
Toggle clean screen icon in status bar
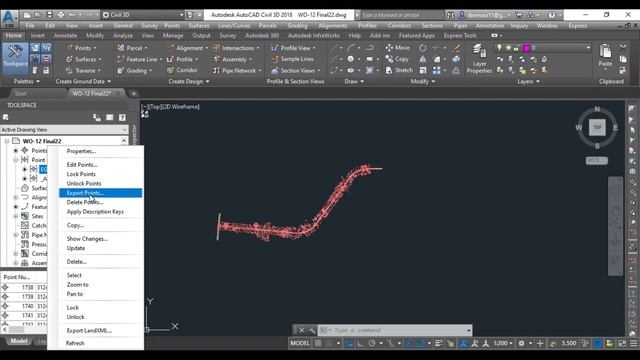pos(622,343)
